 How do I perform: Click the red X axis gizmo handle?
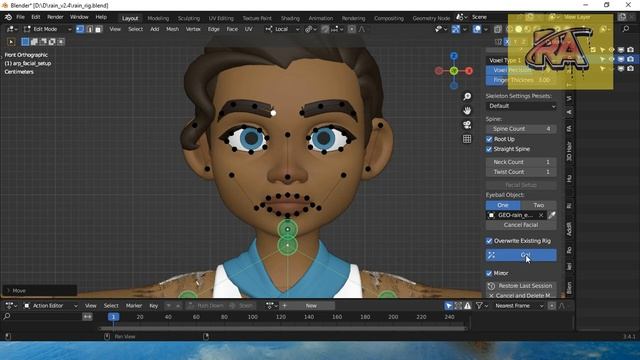[x=469, y=71]
